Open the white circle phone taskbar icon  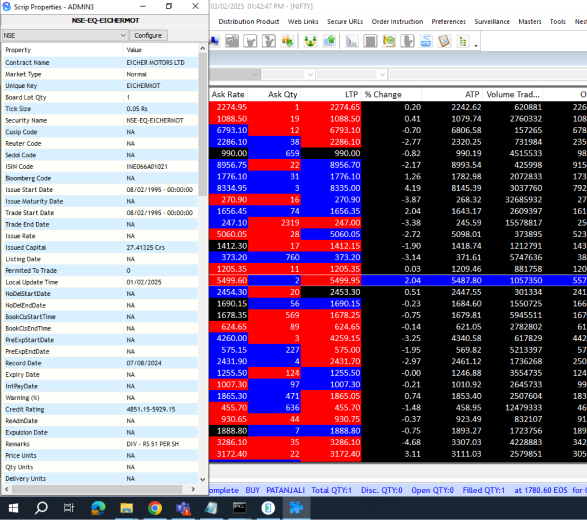pyautogui.click(x=268, y=508)
